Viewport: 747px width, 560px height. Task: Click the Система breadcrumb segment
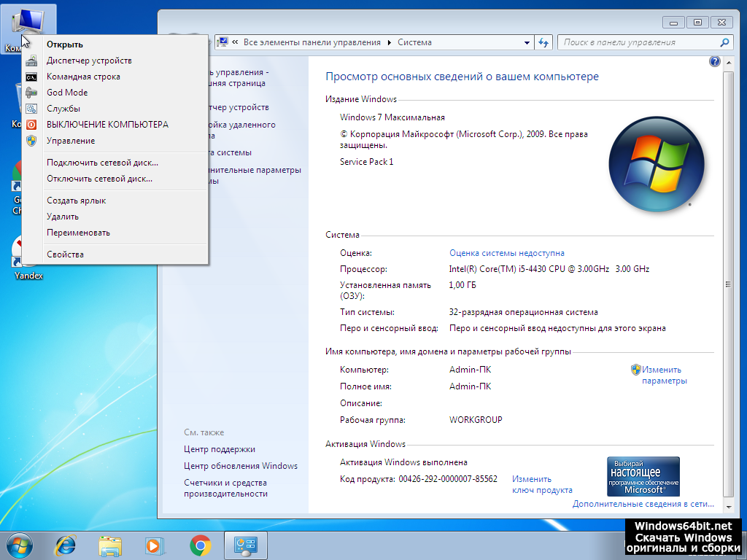[414, 42]
